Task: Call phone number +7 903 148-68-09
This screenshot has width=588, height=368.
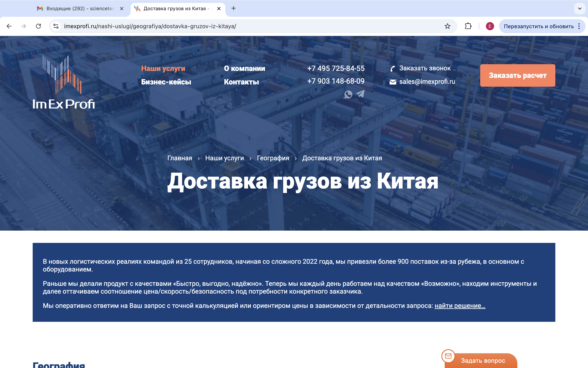Action: (x=336, y=81)
